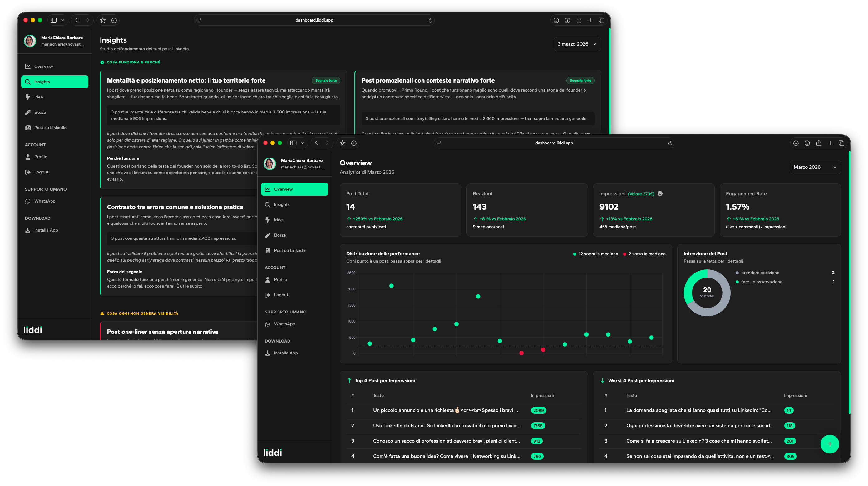Open top post 'Un piccolo annuncio' row
This screenshot has width=868, height=486.
coord(445,410)
